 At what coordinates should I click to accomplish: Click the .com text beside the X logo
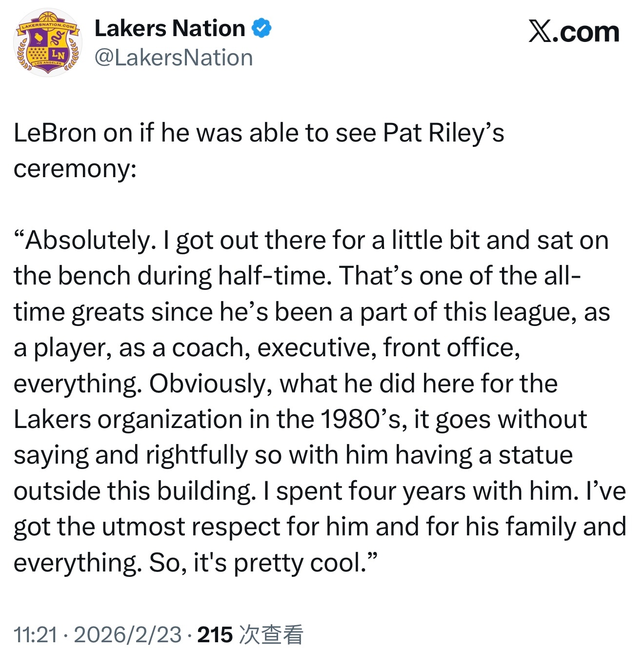coord(586,33)
